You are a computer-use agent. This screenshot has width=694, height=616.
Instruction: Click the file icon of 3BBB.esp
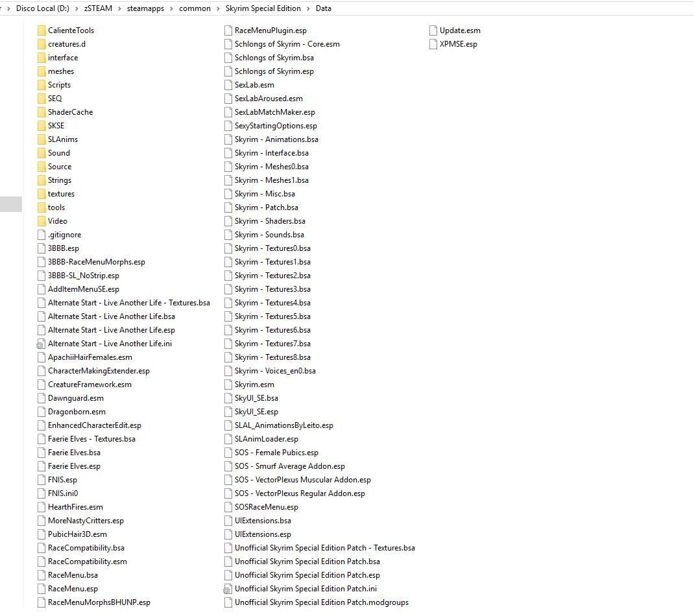point(42,249)
